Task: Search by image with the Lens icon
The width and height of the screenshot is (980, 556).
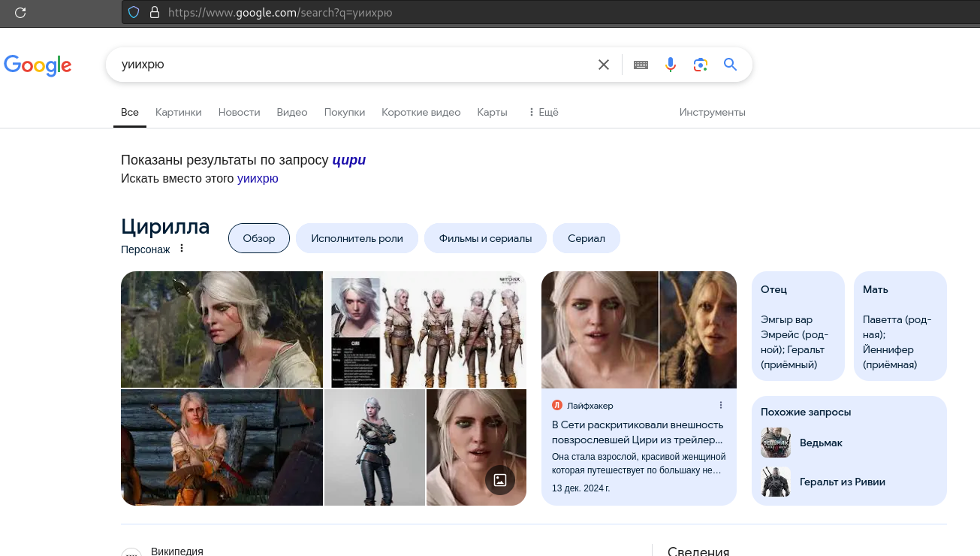Action: [x=701, y=65]
